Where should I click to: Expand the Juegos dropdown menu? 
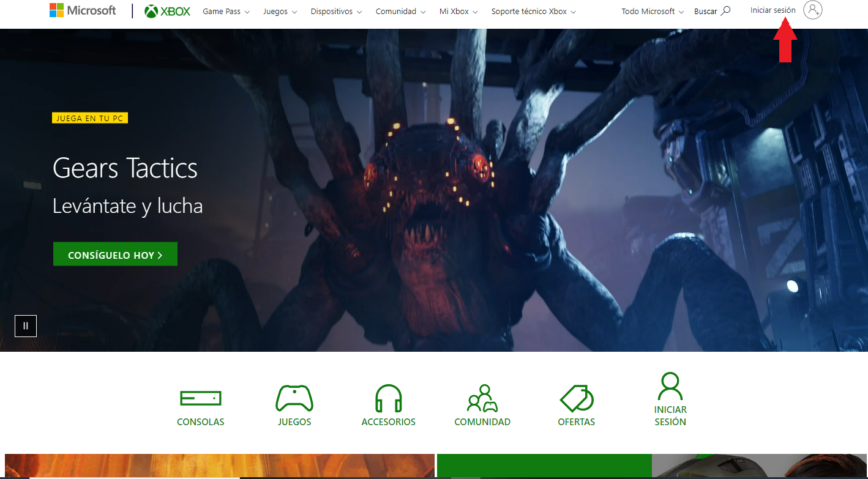click(280, 12)
